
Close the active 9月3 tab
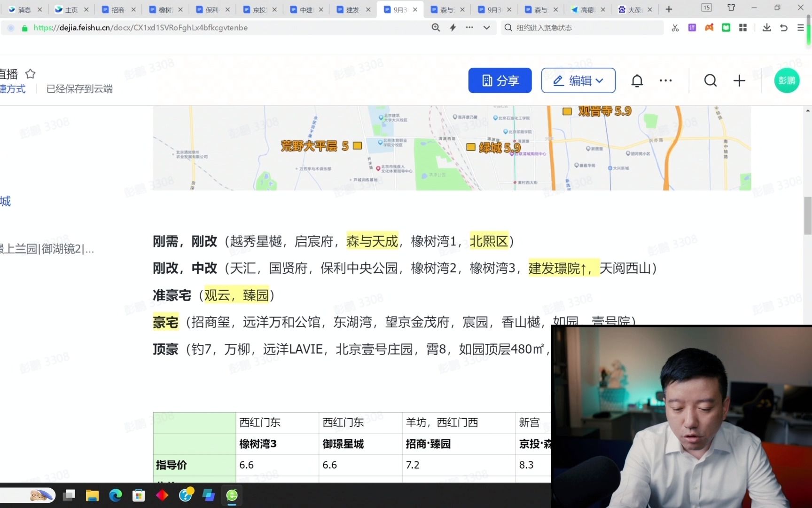[x=415, y=9]
